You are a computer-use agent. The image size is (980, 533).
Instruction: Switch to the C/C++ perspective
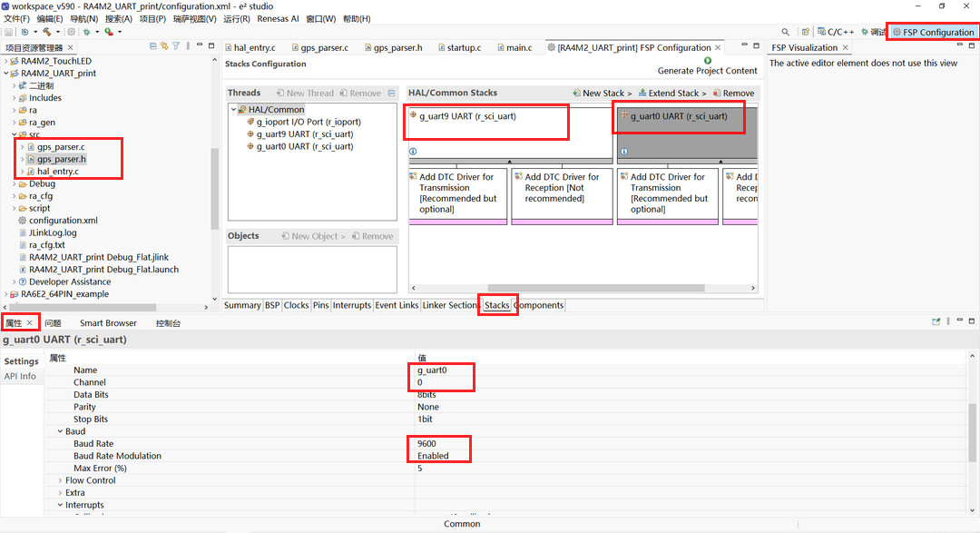(x=836, y=32)
